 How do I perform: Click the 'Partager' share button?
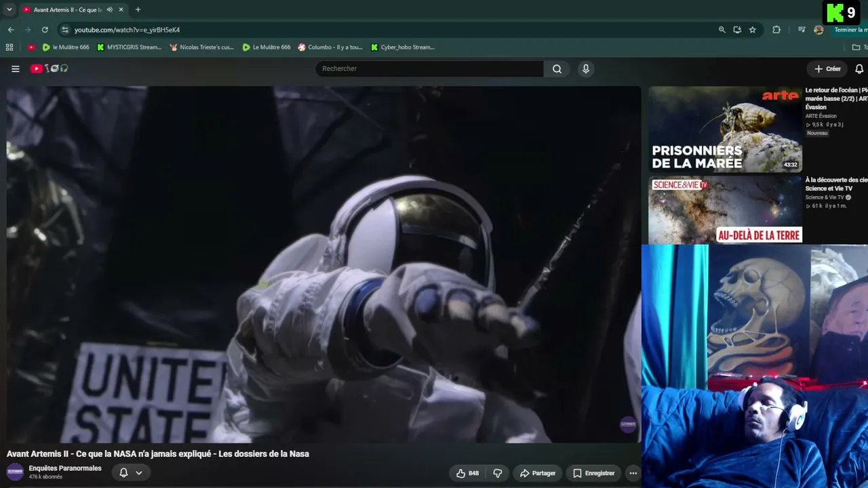[538, 473]
